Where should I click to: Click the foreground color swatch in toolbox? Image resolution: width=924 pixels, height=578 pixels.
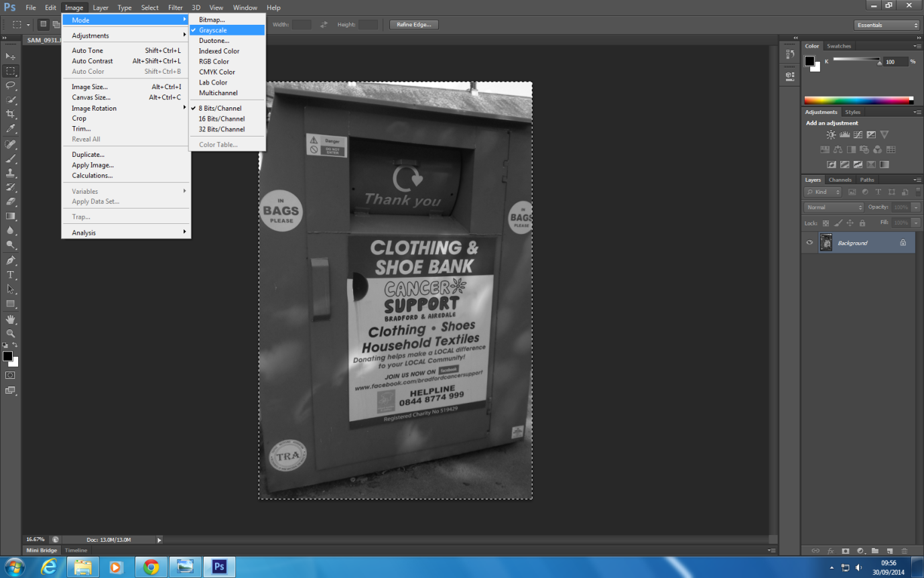(7, 356)
